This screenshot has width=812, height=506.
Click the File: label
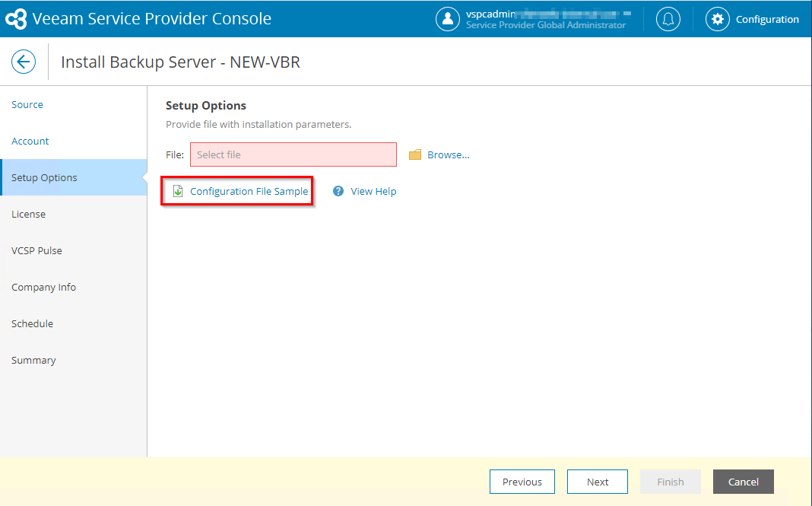175,154
